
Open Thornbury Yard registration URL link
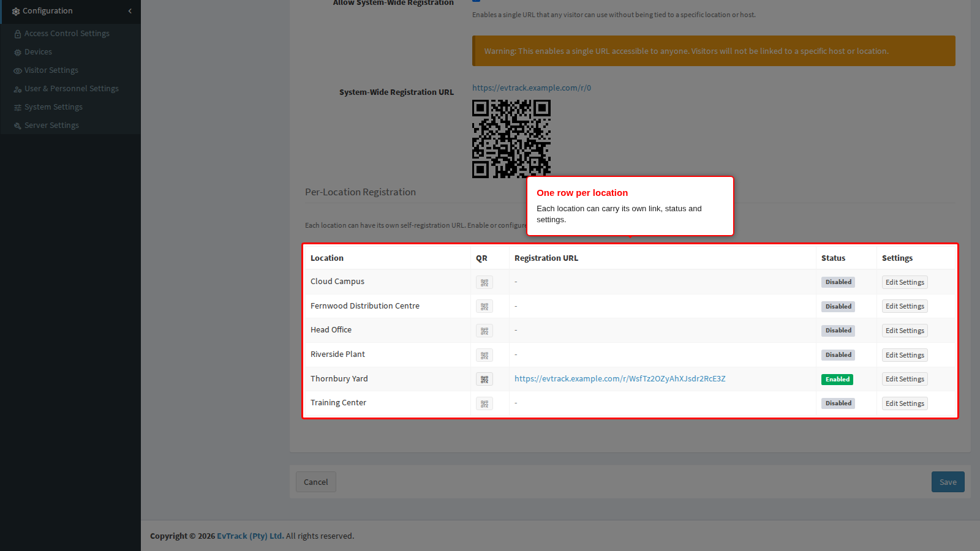click(x=620, y=378)
